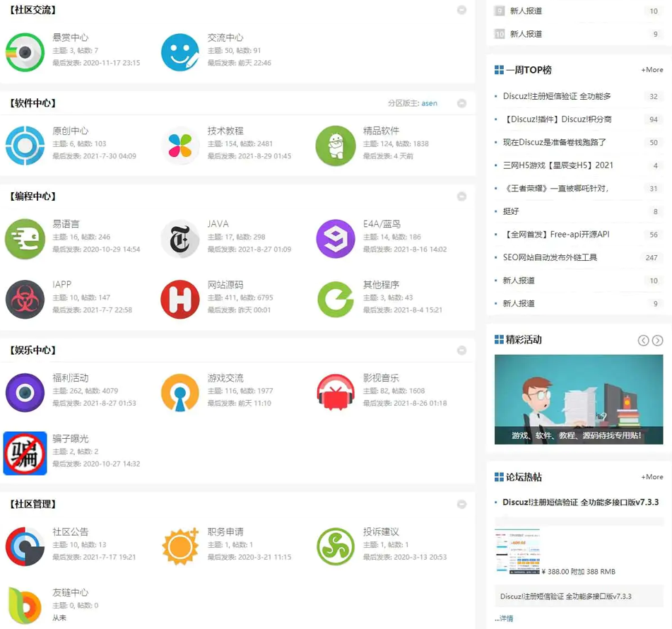Click the 职务申请 sun icon
672x629 pixels.
pos(179,546)
